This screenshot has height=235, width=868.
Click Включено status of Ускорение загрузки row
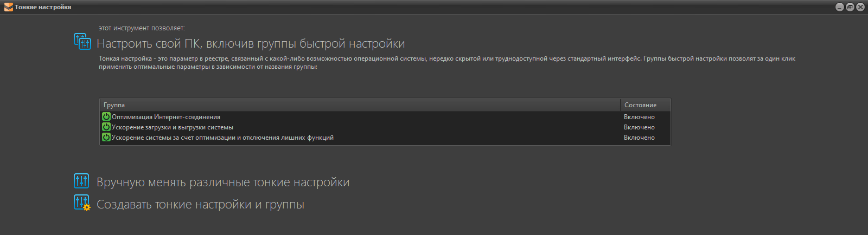(x=639, y=127)
